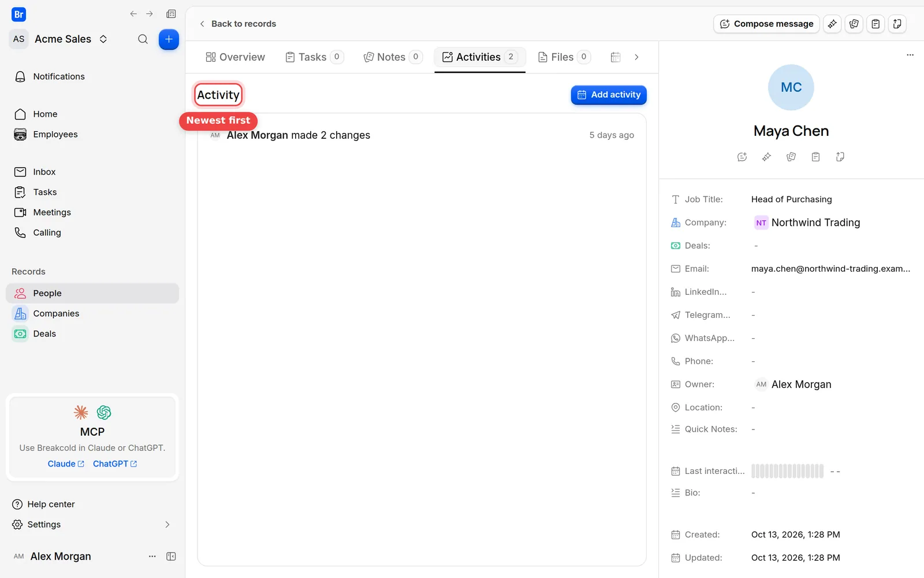
Task: Click the last icon in the top toolbar
Action: tap(897, 24)
